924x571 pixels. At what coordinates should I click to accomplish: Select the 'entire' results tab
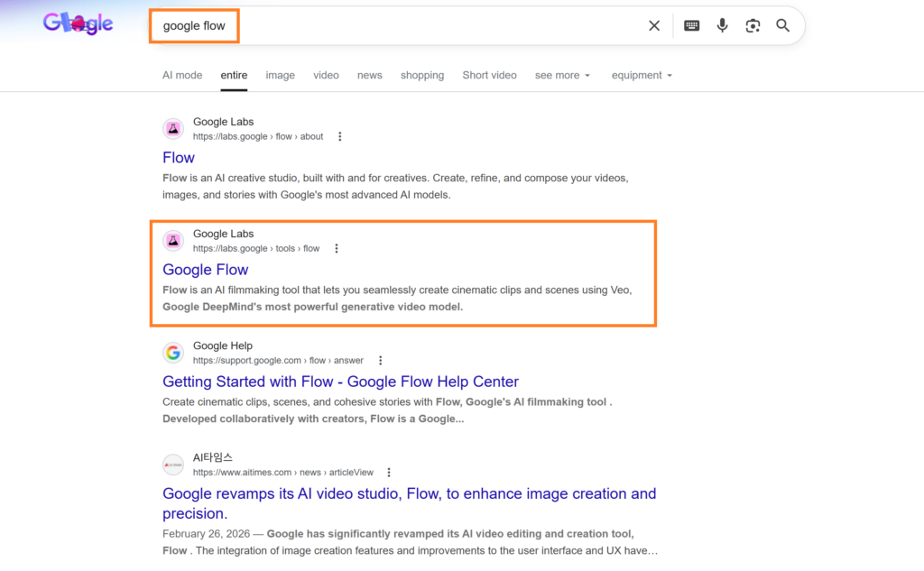(234, 76)
